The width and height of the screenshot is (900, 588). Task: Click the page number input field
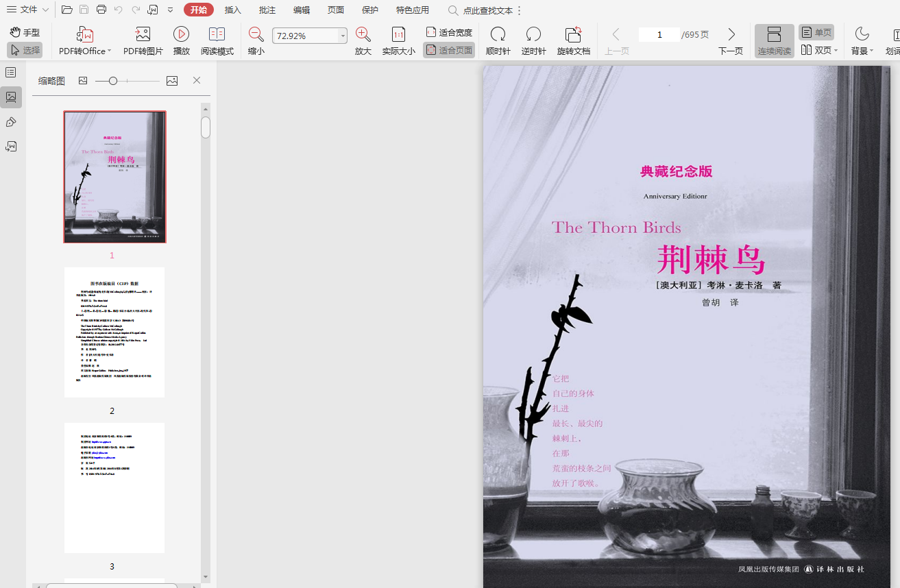point(659,34)
